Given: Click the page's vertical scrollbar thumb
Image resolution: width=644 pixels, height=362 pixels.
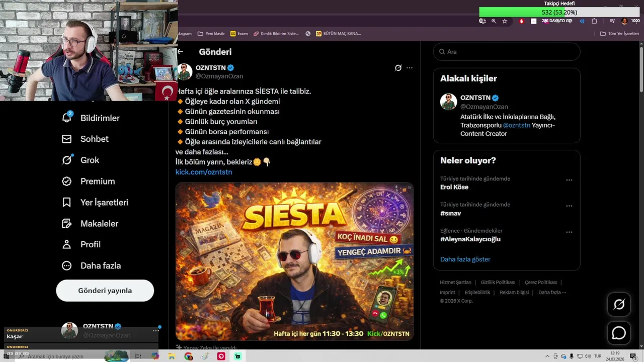Looking at the screenshot, I should 641,69.
